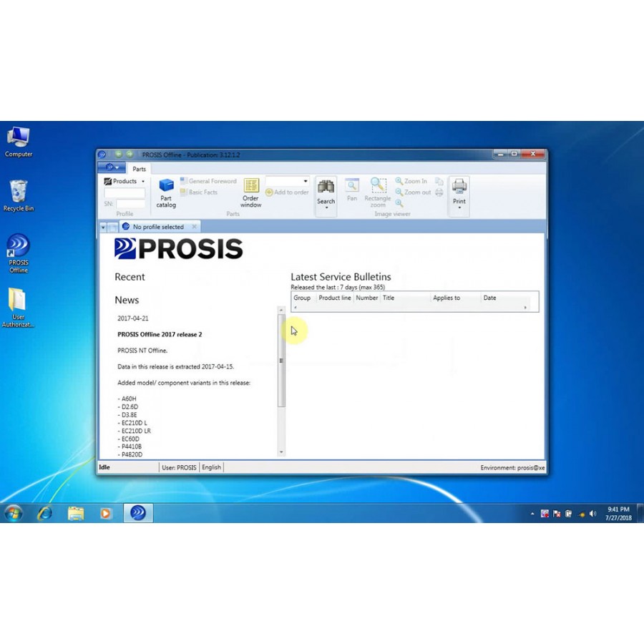Viewport: 644px width, 644px height.
Task: Launch Windows Media Player from taskbar
Action: pos(106,513)
